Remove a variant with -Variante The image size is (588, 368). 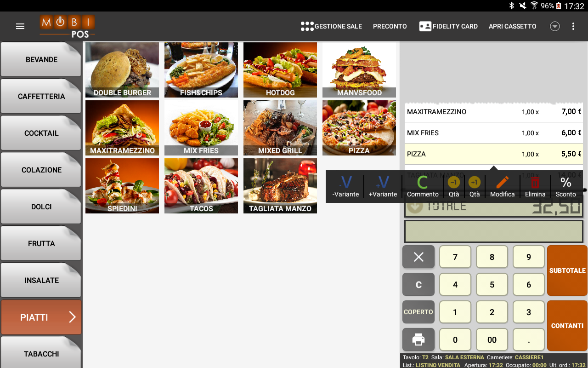click(x=345, y=187)
